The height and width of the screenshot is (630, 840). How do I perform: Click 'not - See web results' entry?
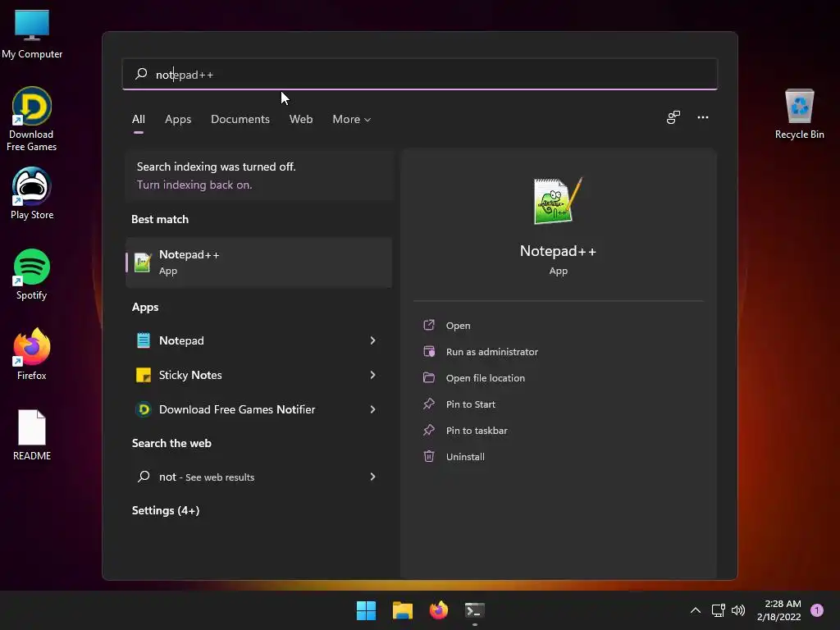[258, 477]
